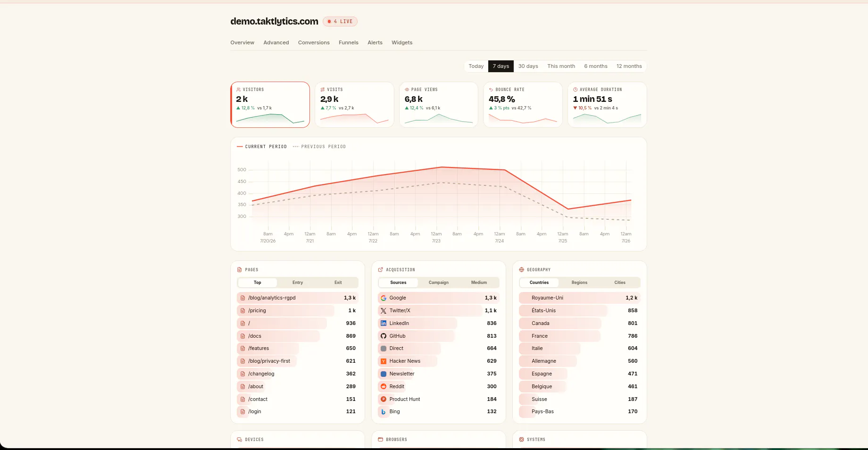Click the Newsletter source icon
868x450 pixels.
(x=384, y=374)
